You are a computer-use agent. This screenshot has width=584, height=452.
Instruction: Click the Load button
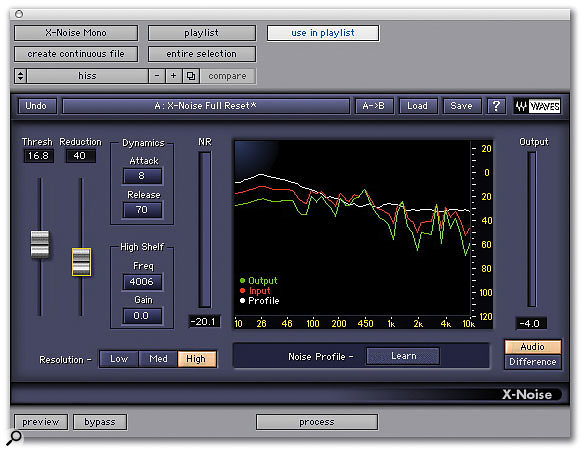pyautogui.click(x=417, y=106)
